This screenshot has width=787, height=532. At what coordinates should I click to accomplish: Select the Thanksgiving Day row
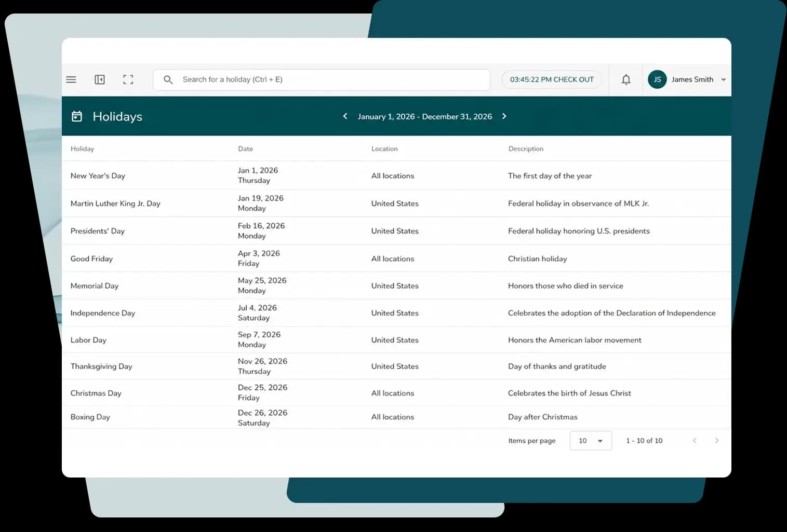396,366
